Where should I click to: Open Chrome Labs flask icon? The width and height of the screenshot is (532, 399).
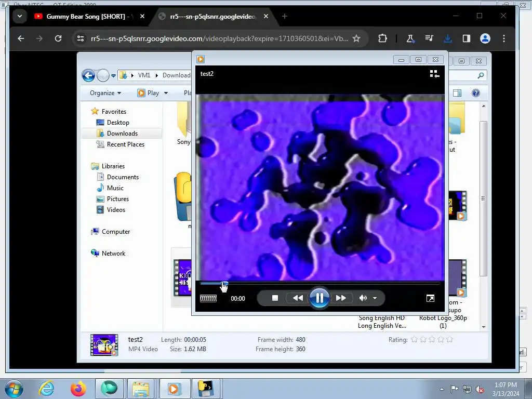(x=410, y=38)
